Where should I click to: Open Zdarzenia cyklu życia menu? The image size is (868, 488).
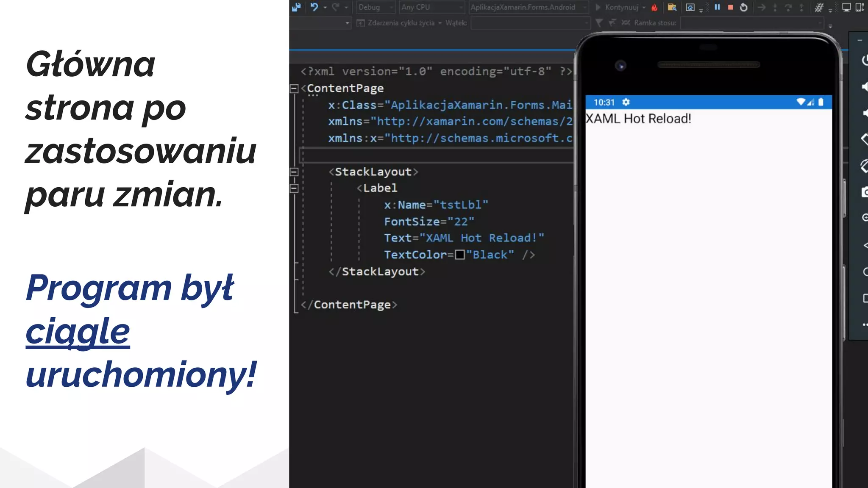[400, 23]
